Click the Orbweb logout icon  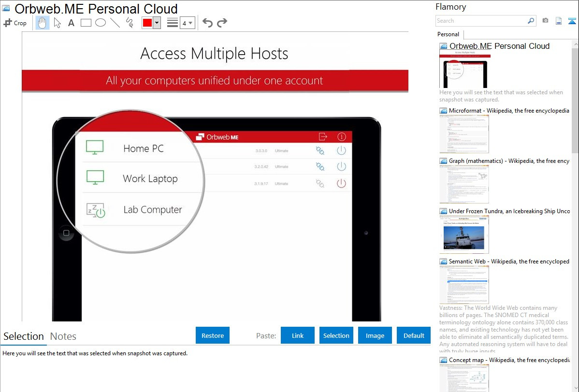point(323,137)
